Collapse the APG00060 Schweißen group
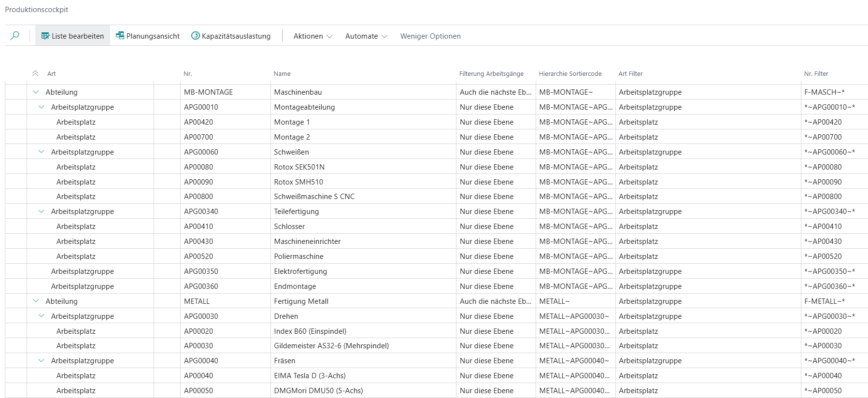The height and width of the screenshot is (398, 868). point(41,152)
